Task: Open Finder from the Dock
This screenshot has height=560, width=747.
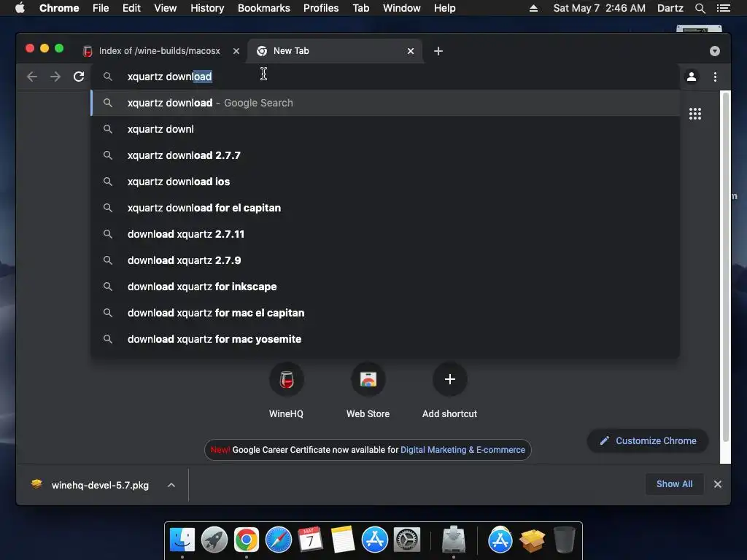Action: pyautogui.click(x=182, y=540)
